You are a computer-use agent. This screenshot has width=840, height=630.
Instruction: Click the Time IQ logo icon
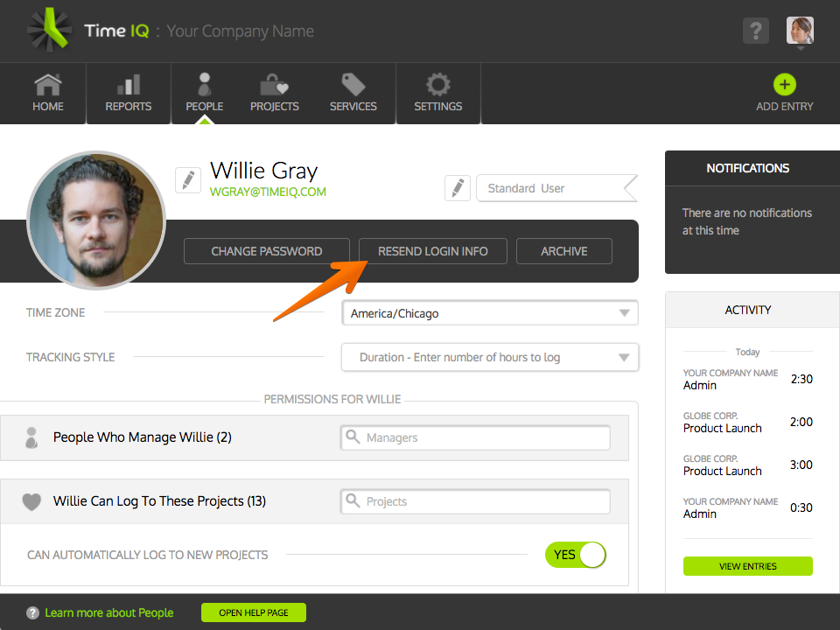50,30
